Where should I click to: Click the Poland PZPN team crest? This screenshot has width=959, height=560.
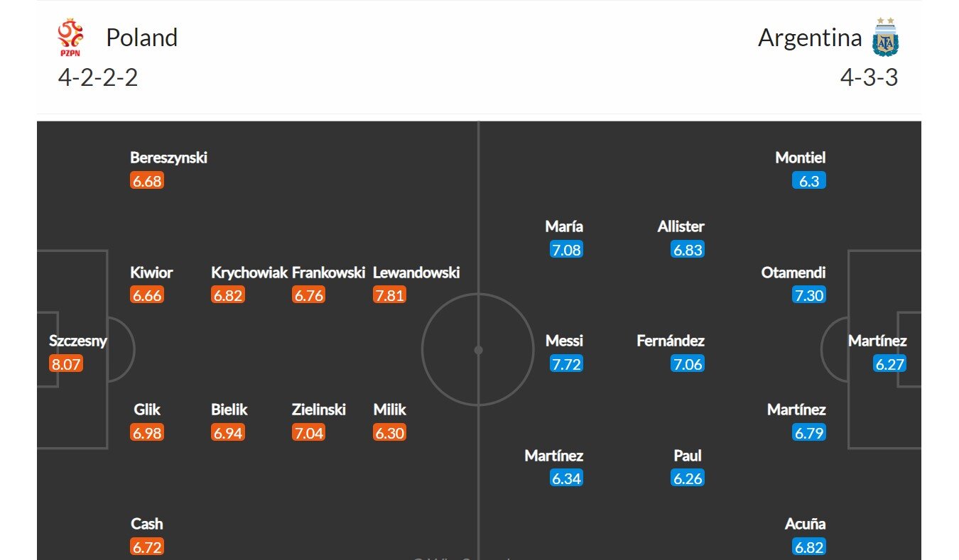point(71,38)
